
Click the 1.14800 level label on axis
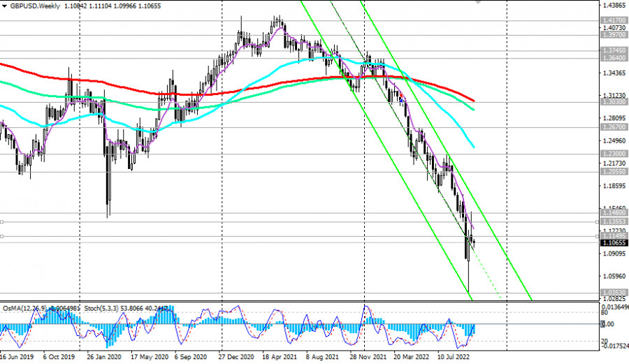[x=614, y=212]
